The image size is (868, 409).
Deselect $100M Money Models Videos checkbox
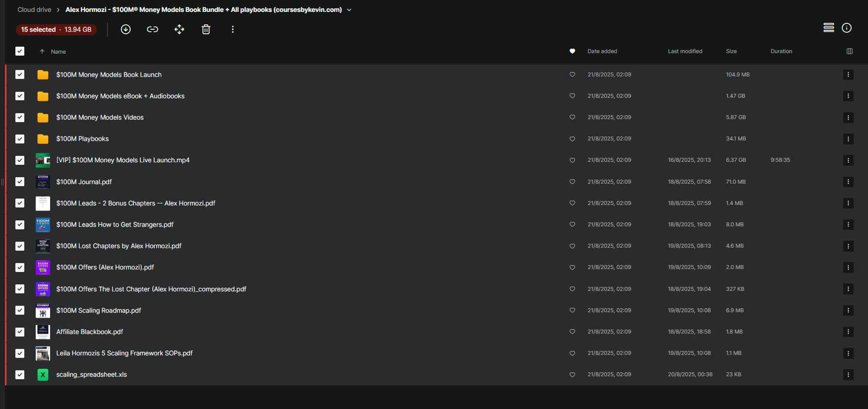point(20,118)
